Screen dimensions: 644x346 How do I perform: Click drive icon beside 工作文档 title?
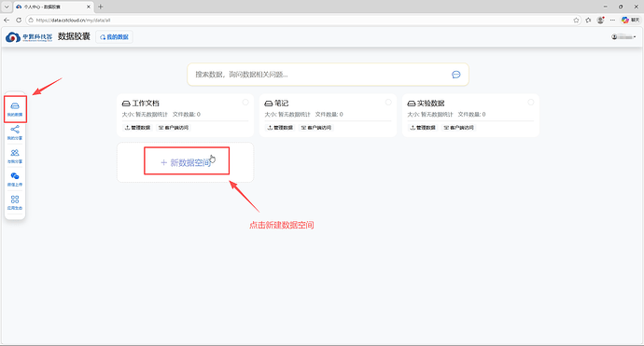[x=126, y=104]
